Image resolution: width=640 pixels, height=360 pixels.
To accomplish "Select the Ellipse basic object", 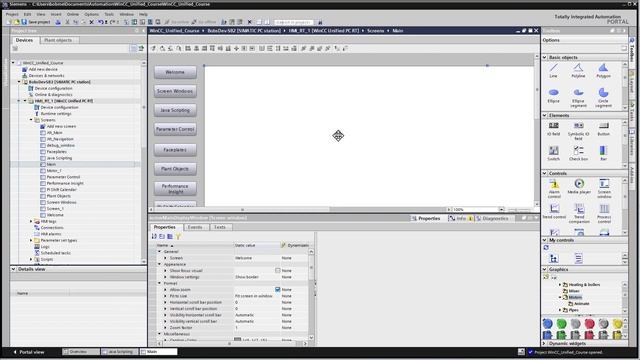I will pyautogui.click(x=553, y=96).
